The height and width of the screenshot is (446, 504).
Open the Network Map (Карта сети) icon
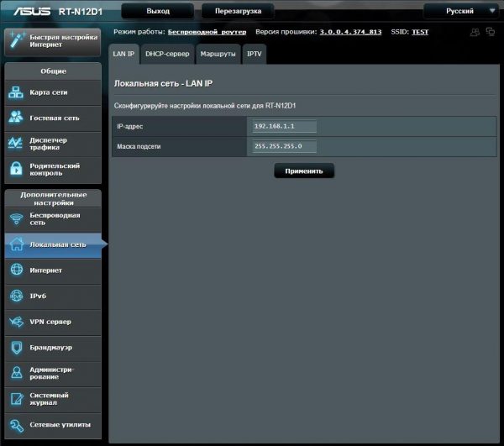coord(17,92)
